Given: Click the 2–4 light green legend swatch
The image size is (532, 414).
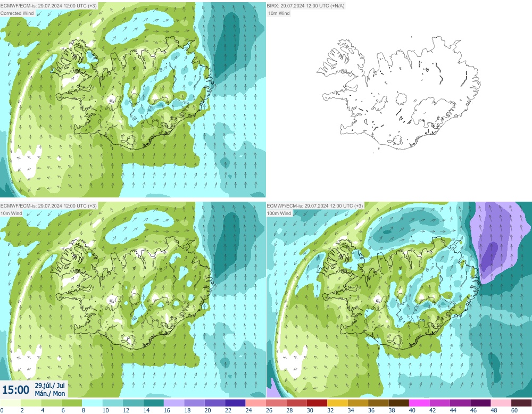Looking at the screenshot, I should 31,403.
